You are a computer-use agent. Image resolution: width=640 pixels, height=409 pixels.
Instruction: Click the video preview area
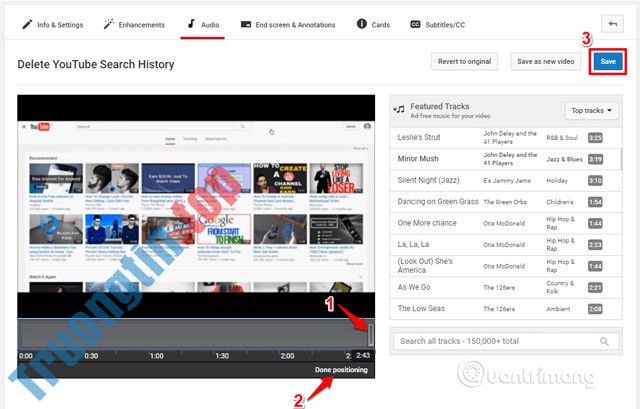tap(196, 207)
